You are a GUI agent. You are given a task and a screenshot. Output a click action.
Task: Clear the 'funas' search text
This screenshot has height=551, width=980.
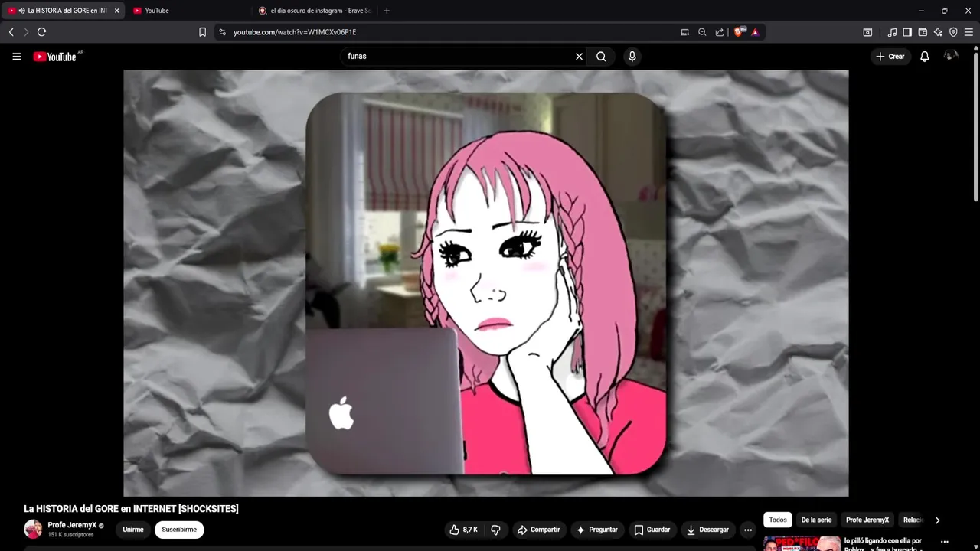pos(579,57)
